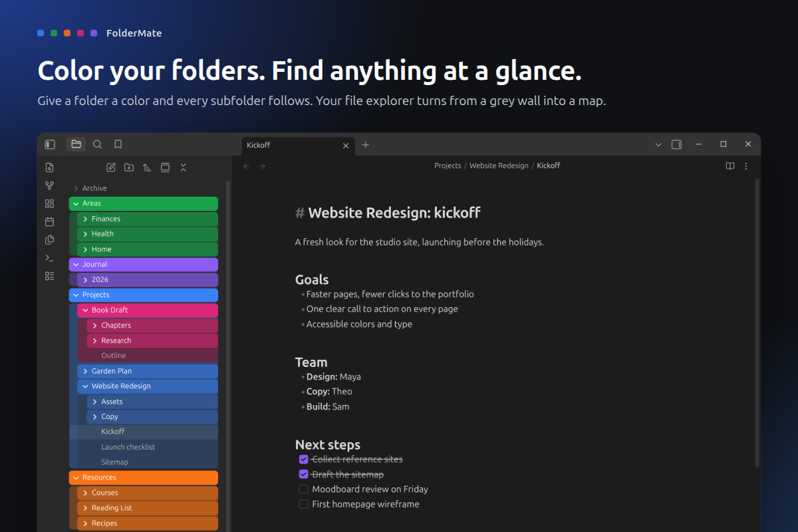Image resolution: width=798 pixels, height=532 pixels.
Task: Switch to reading view book icon
Action: coord(730,166)
